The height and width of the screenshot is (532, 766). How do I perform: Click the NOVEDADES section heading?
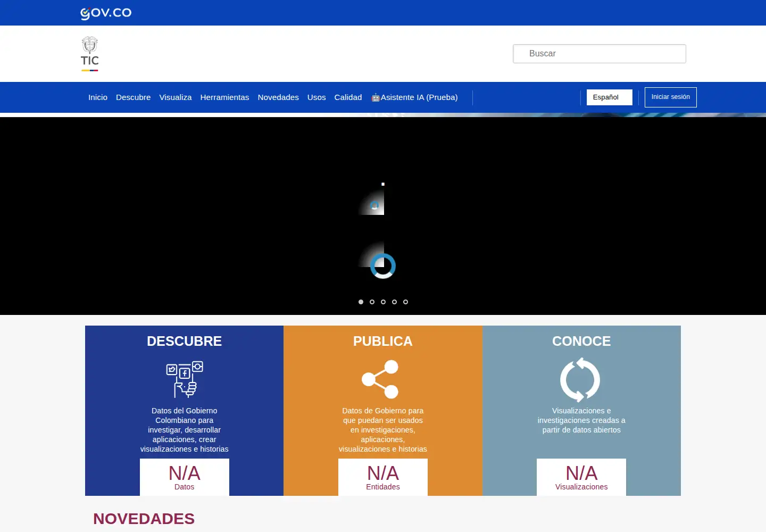pos(144,519)
